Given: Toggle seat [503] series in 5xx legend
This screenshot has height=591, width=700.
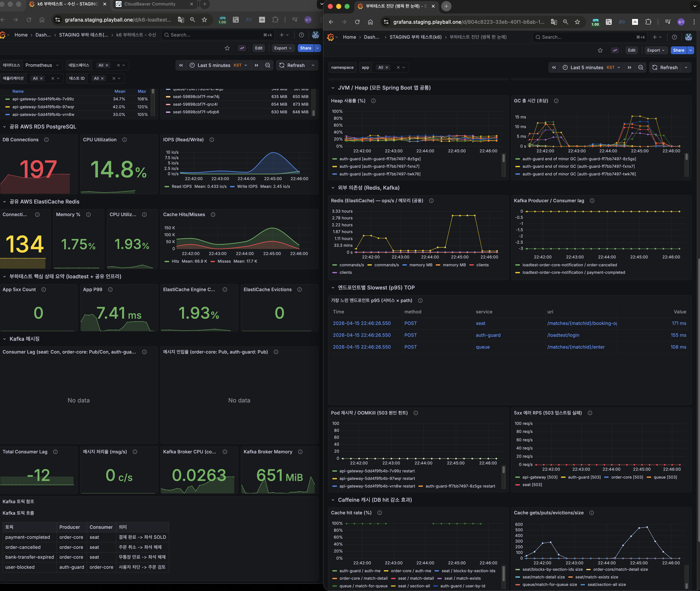Looking at the screenshot, I should coord(532,485).
